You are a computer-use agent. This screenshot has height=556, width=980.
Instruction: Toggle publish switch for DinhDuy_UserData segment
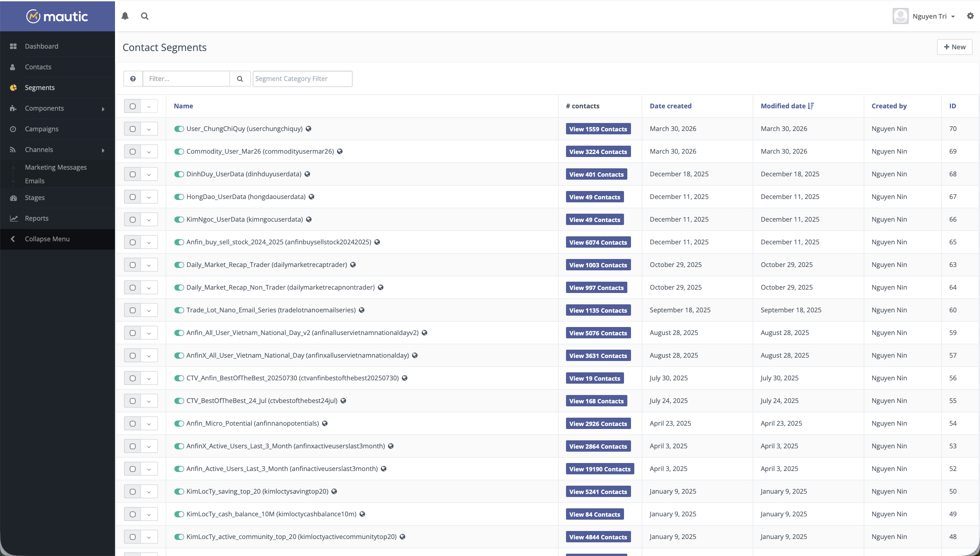tap(179, 174)
